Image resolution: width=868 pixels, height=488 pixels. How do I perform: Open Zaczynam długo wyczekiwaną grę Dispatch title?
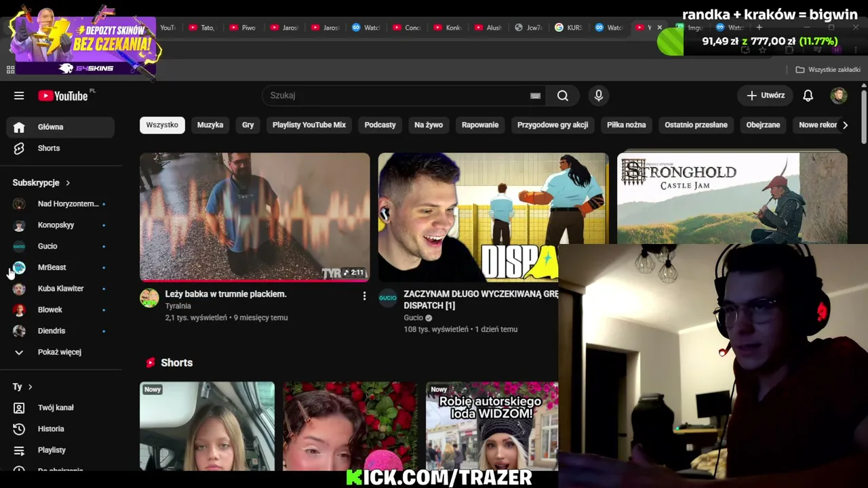[x=481, y=300]
